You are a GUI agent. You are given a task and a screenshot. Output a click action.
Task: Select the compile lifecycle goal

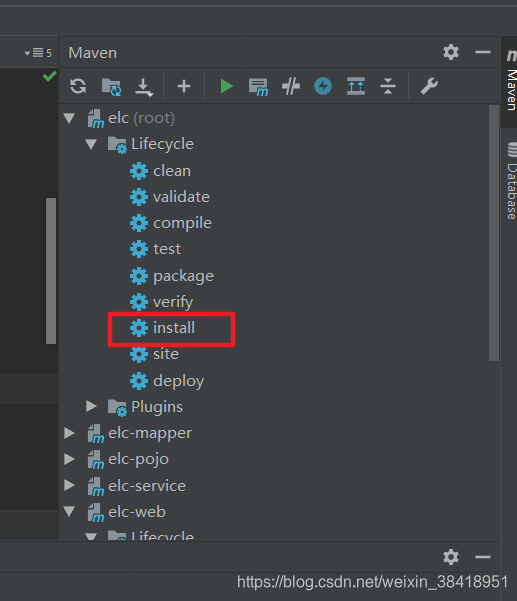182,223
